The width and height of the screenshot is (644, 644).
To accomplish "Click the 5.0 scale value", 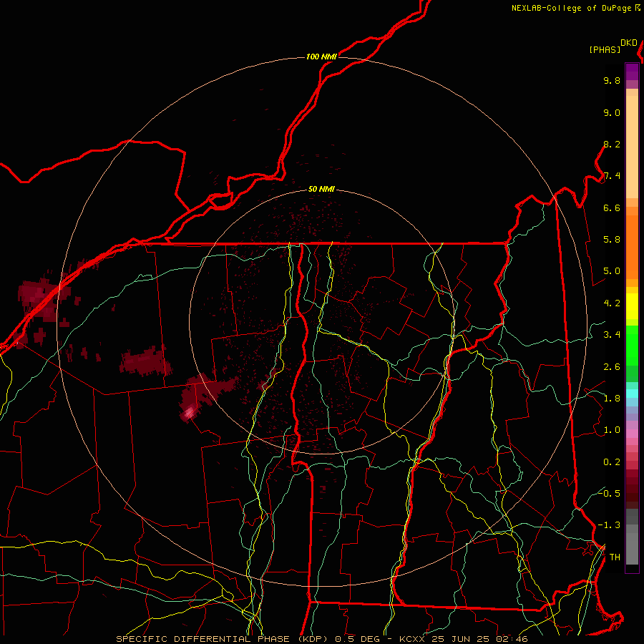I will pos(612,271).
